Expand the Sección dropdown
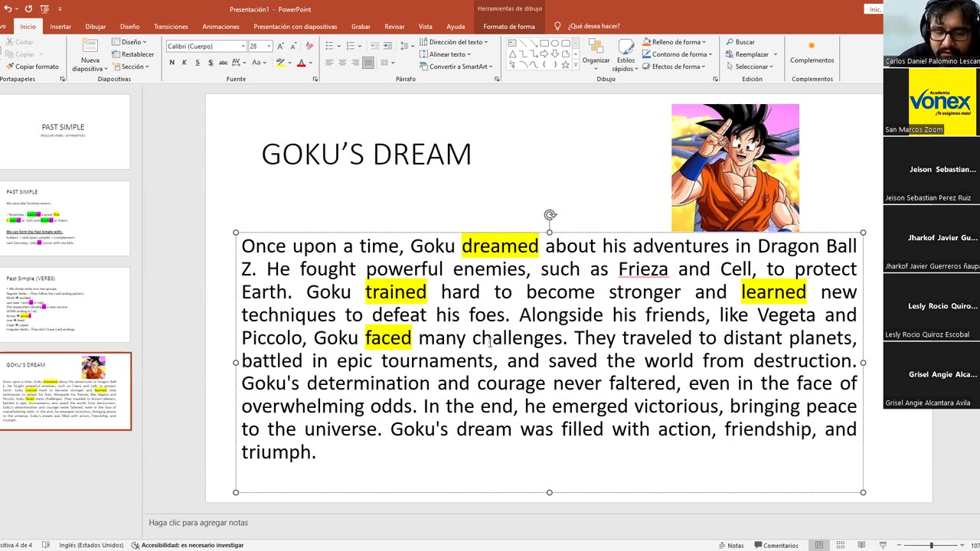The width and height of the screenshot is (980, 551). point(130,67)
